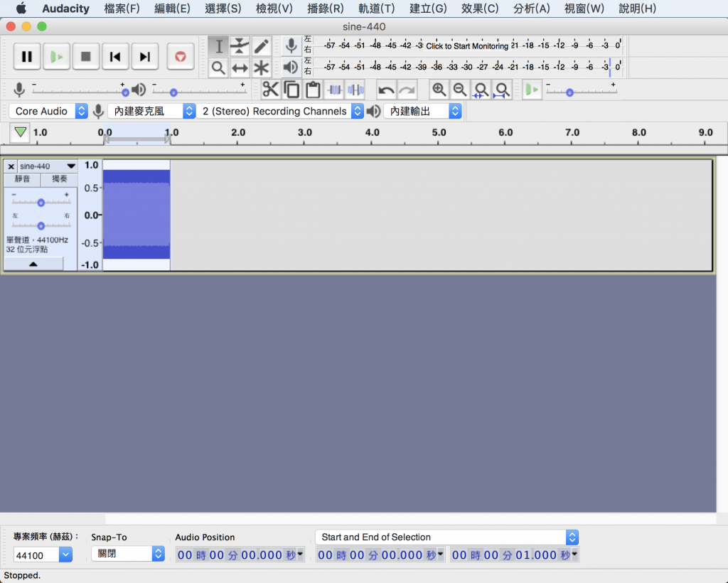Open the 內建輸出 playback device dropdown
The image size is (728, 583).
422,111
